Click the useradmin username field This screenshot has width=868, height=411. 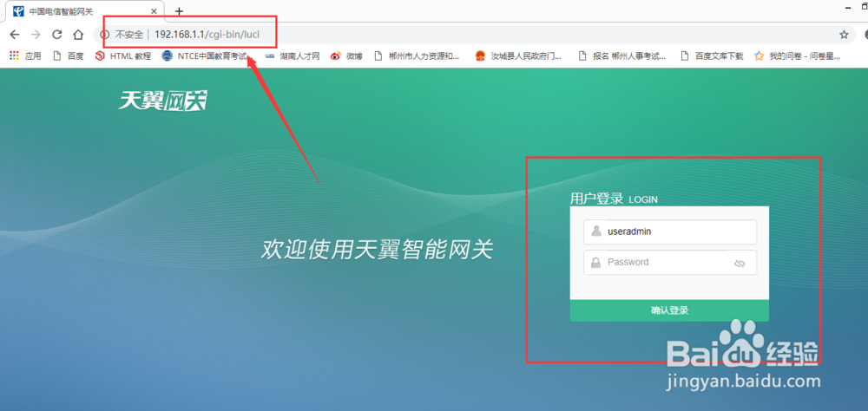[x=670, y=232]
